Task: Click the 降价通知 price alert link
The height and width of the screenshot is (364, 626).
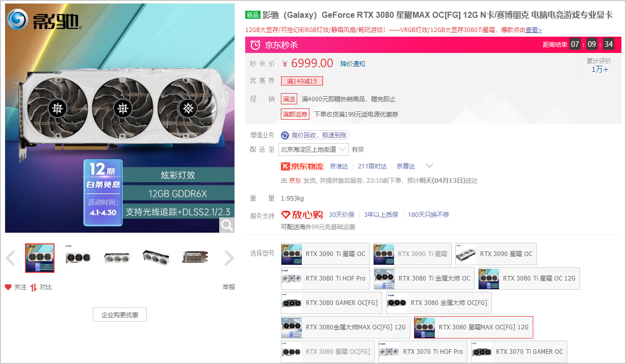Action: click(x=353, y=64)
